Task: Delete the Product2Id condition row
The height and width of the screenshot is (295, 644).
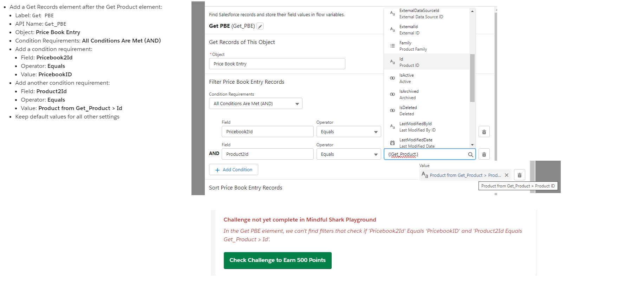Action: [x=484, y=154]
